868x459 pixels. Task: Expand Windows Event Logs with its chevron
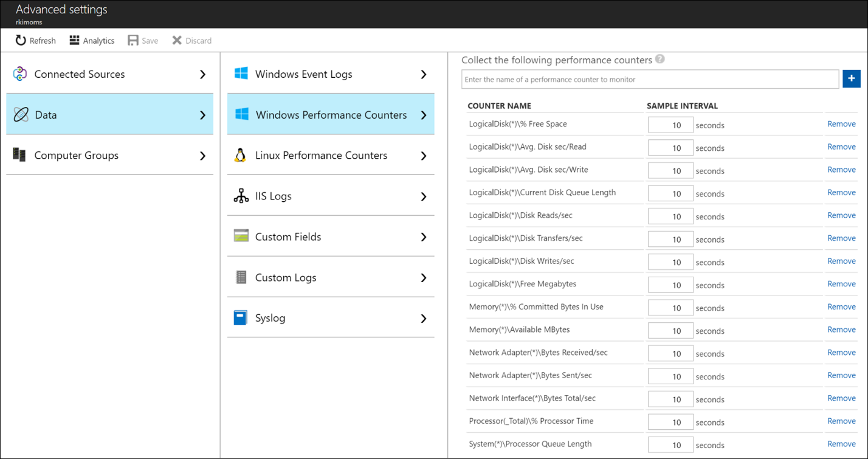[424, 74]
